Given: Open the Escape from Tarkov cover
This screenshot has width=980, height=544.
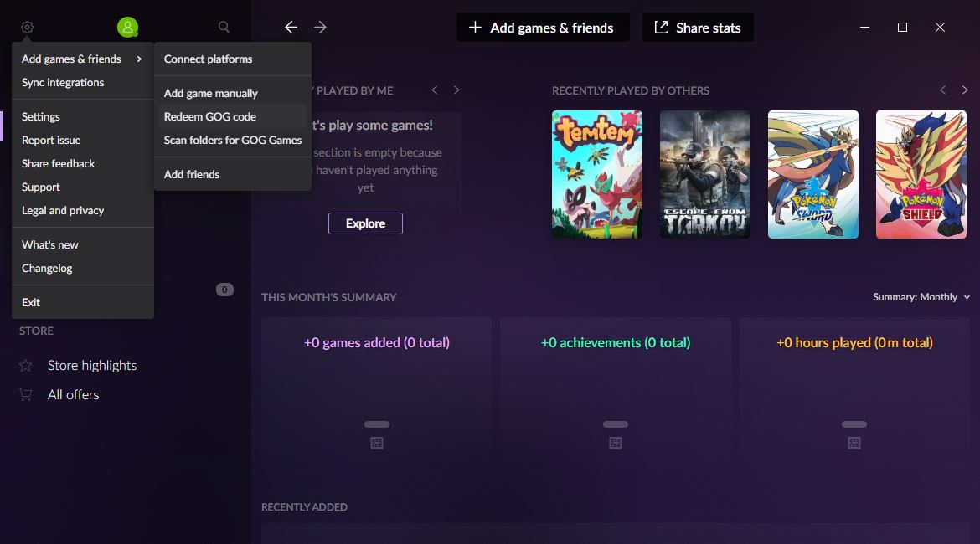Looking at the screenshot, I should click(x=705, y=174).
